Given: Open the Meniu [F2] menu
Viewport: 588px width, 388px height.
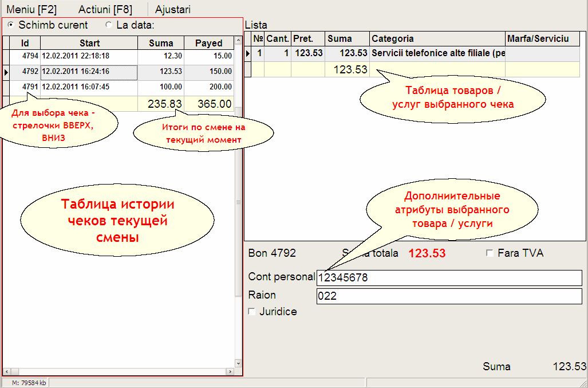Looking at the screenshot, I should tap(31, 9).
